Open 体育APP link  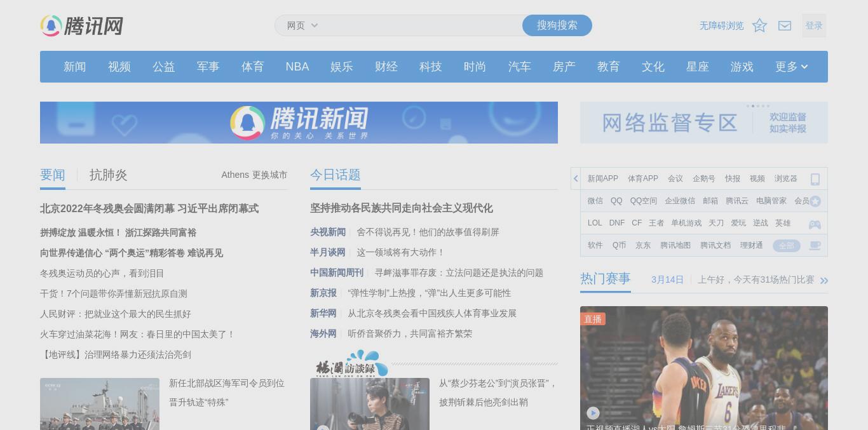point(643,178)
